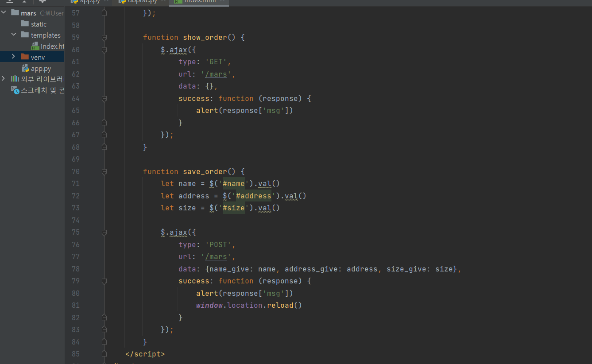Click the save_order function name
Image resolution: width=592 pixels, height=364 pixels.
pos(205,172)
